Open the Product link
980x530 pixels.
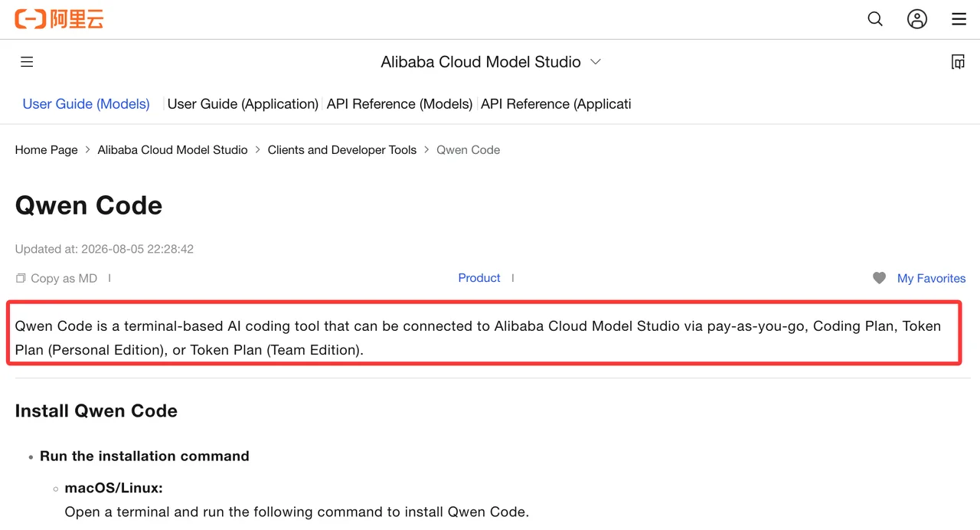click(x=479, y=278)
